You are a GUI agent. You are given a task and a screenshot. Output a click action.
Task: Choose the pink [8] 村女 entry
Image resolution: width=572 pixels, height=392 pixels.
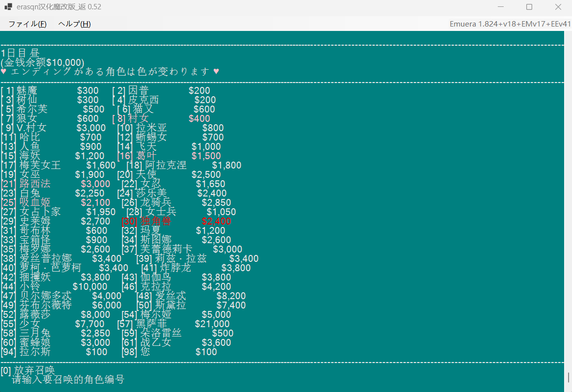[161, 118]
